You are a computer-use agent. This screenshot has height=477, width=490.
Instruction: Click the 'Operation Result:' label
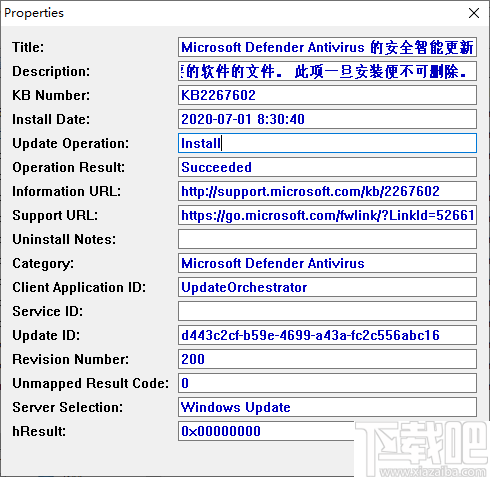[x=69, y=168]
